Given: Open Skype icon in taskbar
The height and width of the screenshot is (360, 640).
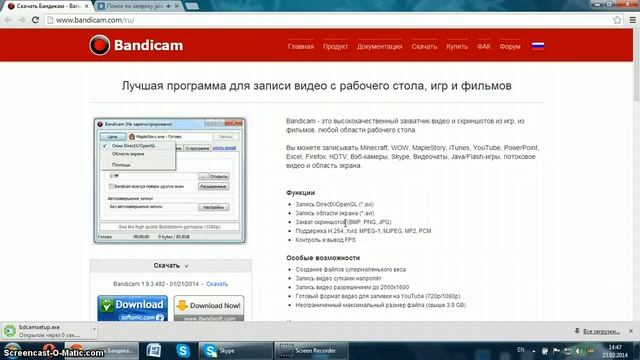Looking at the screenshot, I should (183, 351).
